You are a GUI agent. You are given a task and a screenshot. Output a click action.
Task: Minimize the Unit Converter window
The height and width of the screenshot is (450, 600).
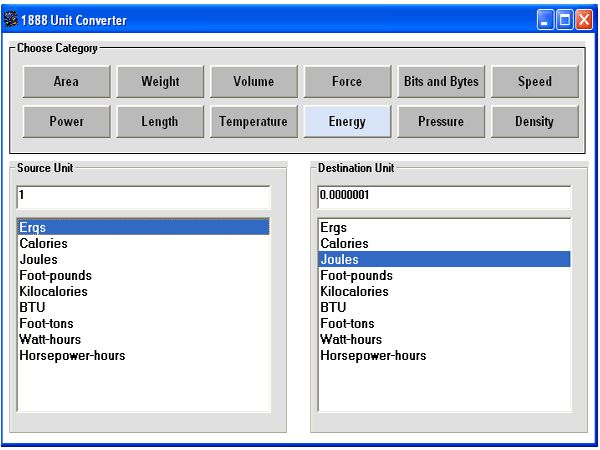click(x=545, y=20)
